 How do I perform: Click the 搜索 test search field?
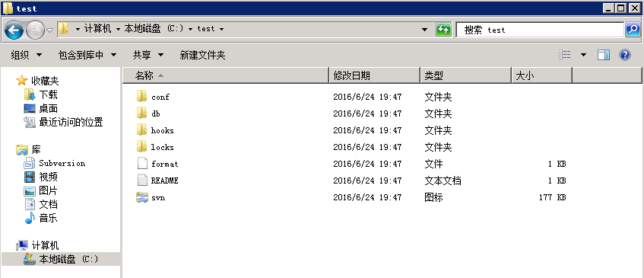(x=540, y=30)
